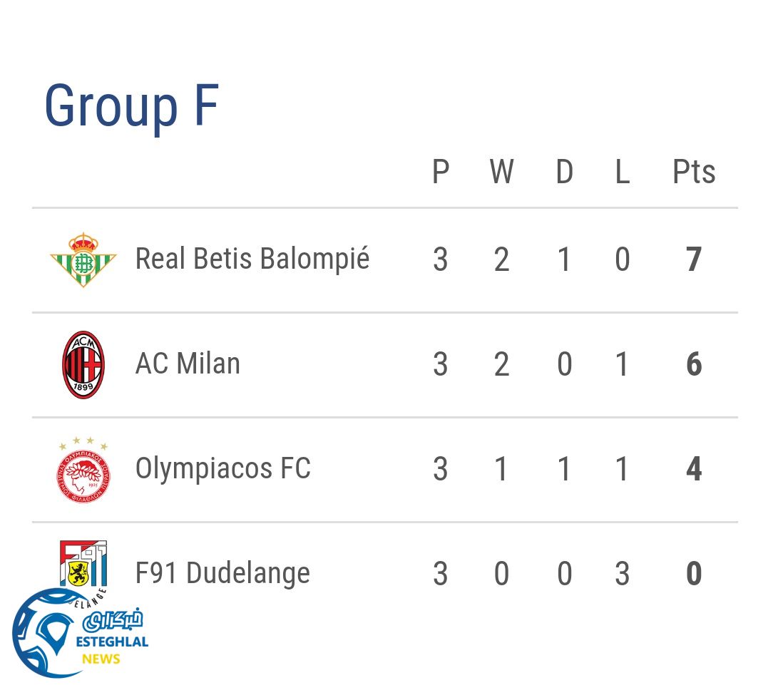773x700 pixels.
Task: Click Olympiacos FC's points total of 4
Action: 693,470
